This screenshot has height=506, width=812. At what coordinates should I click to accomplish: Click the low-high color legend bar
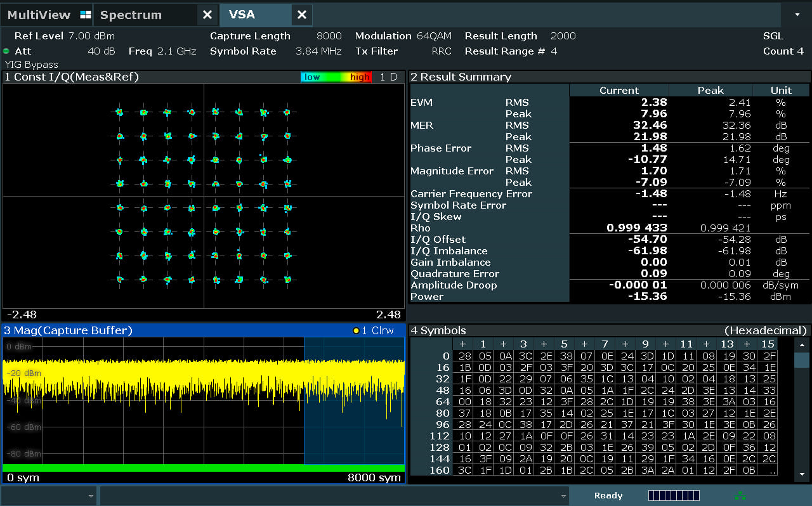point(336,77)
